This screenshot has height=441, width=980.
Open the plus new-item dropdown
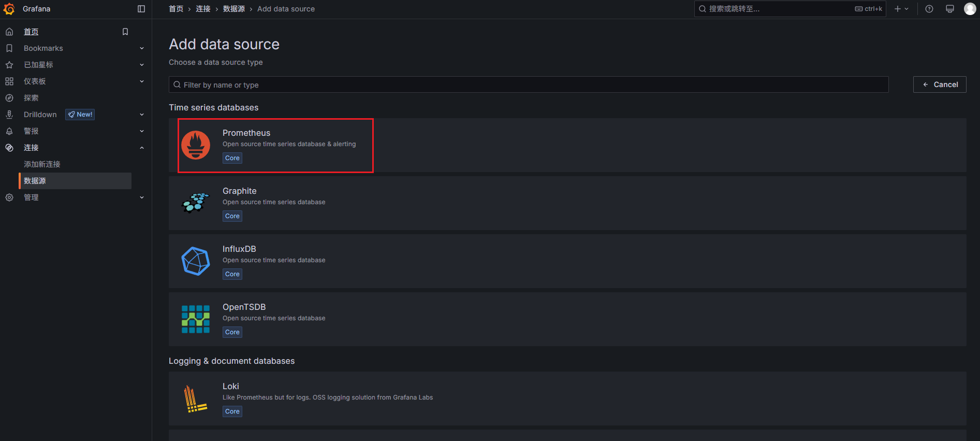pyautogui.click(x=901, y=9)
